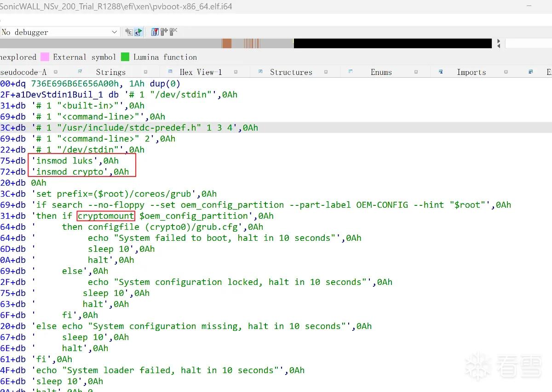The image size is (552, 392).
Task: Click the navigation band zoom arrows
Action: (x=499, y=44)
